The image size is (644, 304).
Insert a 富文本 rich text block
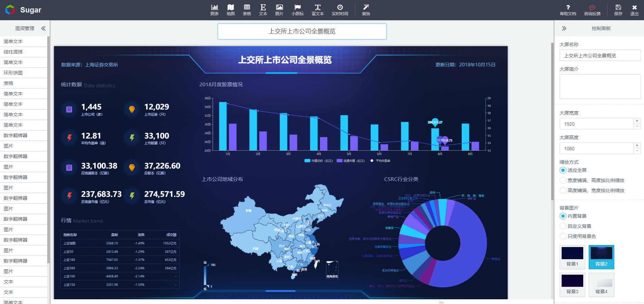(x=318, y=10)
